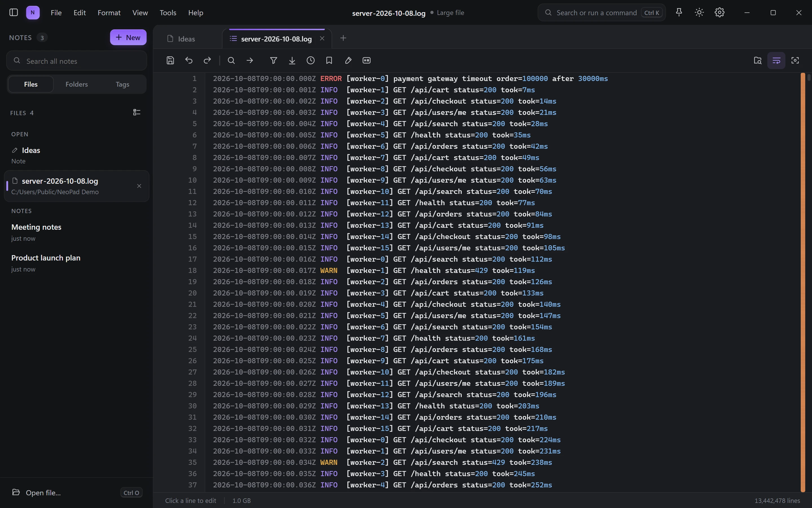Select the Files sidebar tab
Viewport: 812px width, 508px height.
31,84
